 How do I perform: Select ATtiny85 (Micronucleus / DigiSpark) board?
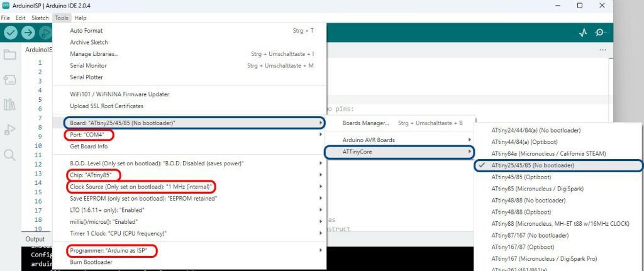coord(559,189)
